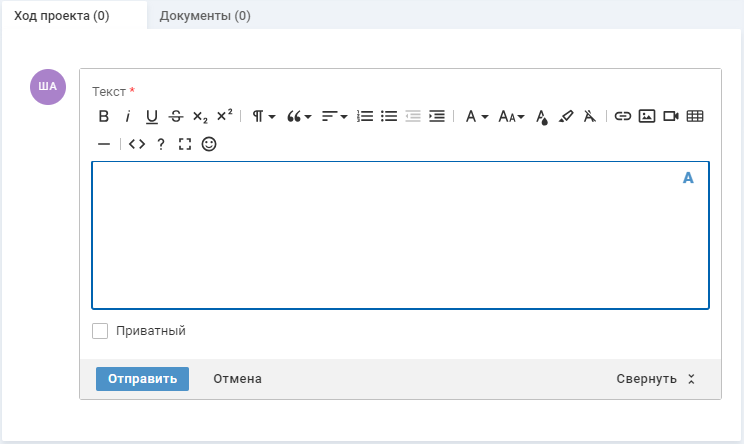Image resolution: width=744 pixels, height=444 pixels.
Task: Click the Отмена link
Action: coord(237,379)
